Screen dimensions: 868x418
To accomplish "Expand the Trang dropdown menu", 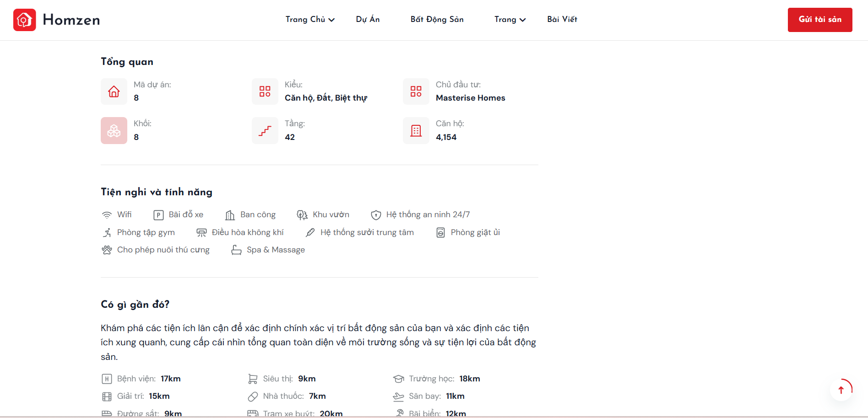I will coord(510,19).
